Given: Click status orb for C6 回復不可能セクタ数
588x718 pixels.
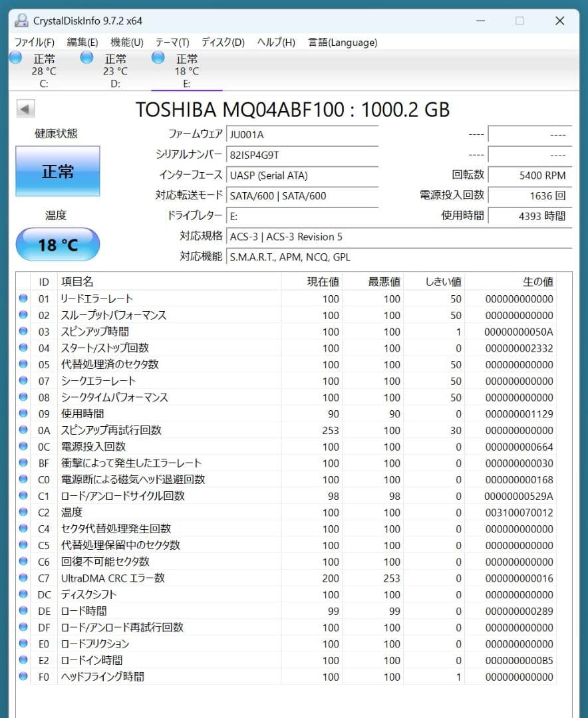Looking at the screenshot, I should click(x=23, y=561).
